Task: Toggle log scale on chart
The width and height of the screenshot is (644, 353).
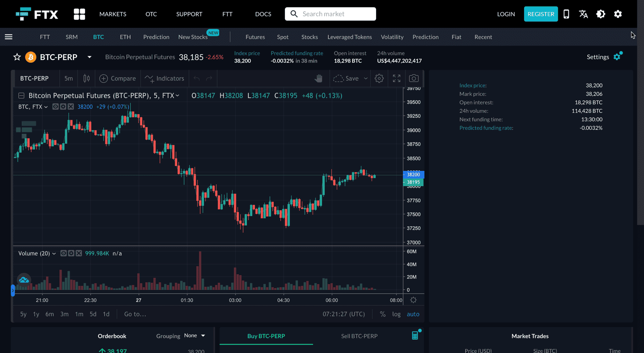Action: click(397, 314)
